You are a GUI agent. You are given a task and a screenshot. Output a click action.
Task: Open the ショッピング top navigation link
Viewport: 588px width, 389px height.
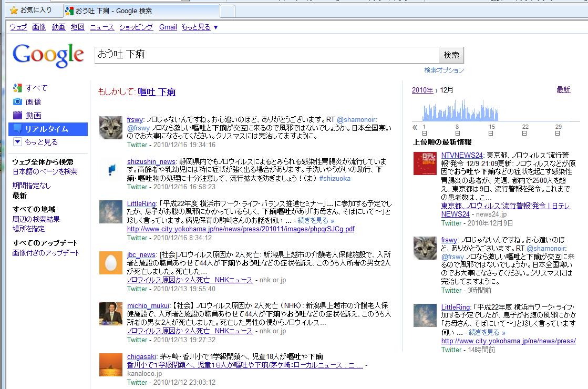click(x=136, y=27)
